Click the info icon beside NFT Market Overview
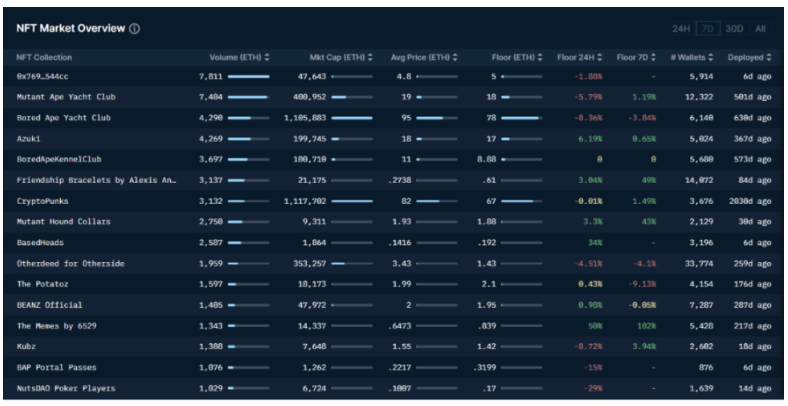This screenshot has width=788, height=406. 134,29
